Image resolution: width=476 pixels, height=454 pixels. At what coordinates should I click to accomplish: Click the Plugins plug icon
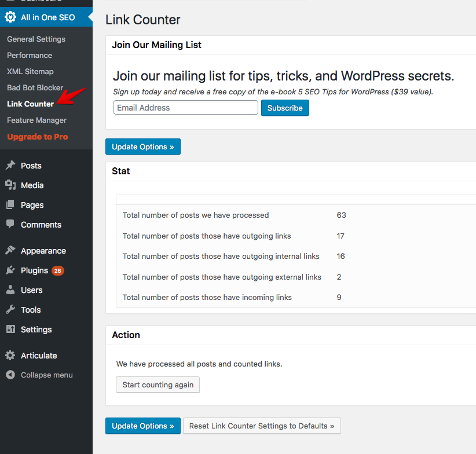[10, 270]
